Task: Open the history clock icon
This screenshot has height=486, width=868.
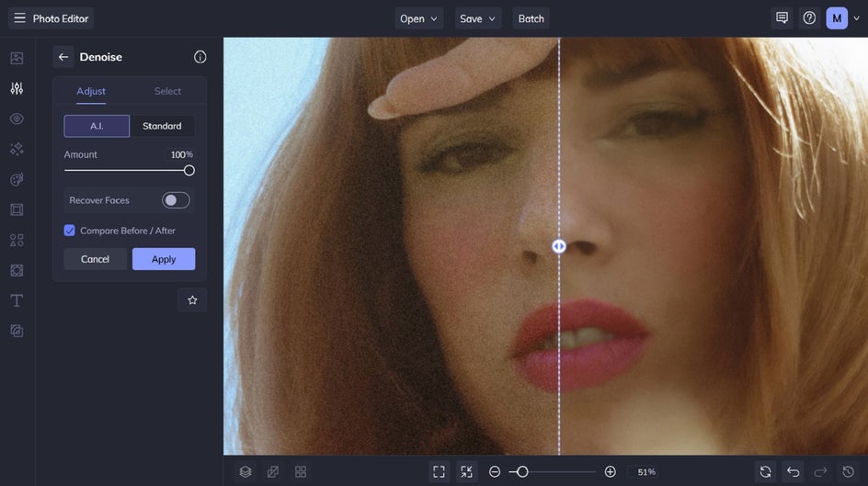Action: (848, 471)
